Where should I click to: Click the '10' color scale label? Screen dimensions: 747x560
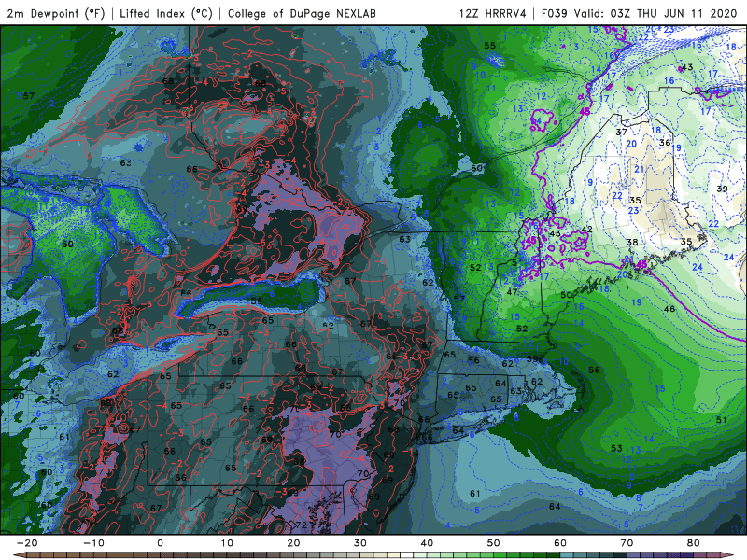(x=227, y=543)
